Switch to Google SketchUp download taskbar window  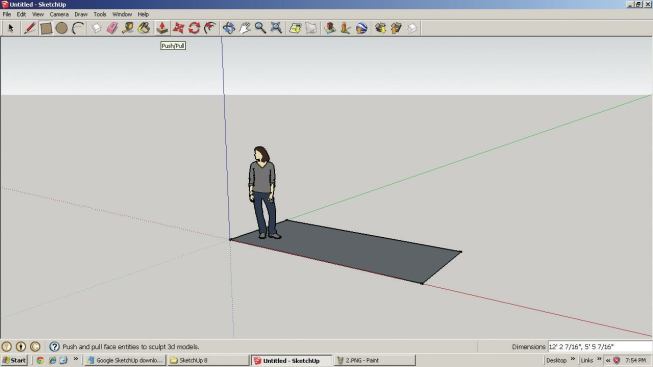pyautogui.click(x=125, y=360)
